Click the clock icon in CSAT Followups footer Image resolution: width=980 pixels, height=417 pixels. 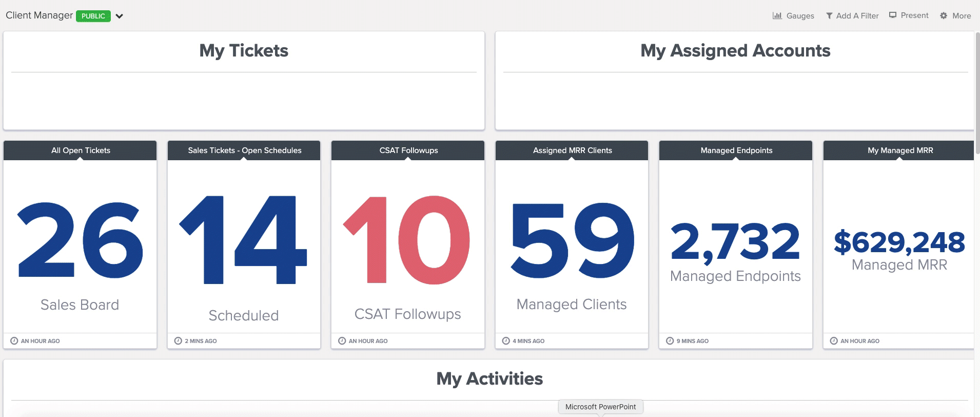[x=342, y=340]
